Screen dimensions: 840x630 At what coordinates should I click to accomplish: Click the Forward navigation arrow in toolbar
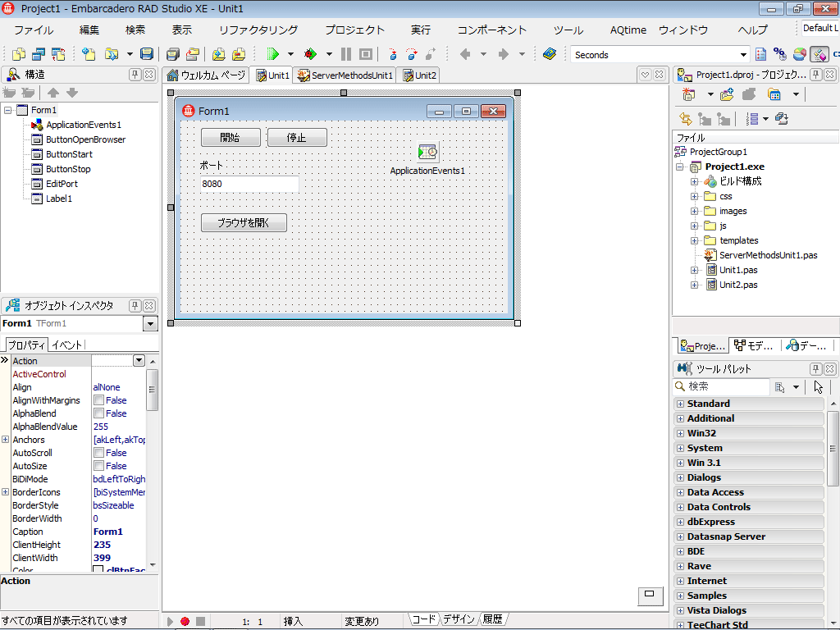(503, 54)
